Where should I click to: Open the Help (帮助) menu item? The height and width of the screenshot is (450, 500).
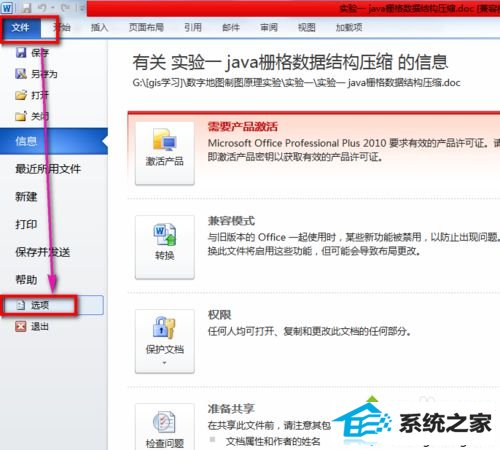pyautogui.click(x=26, y=279)
